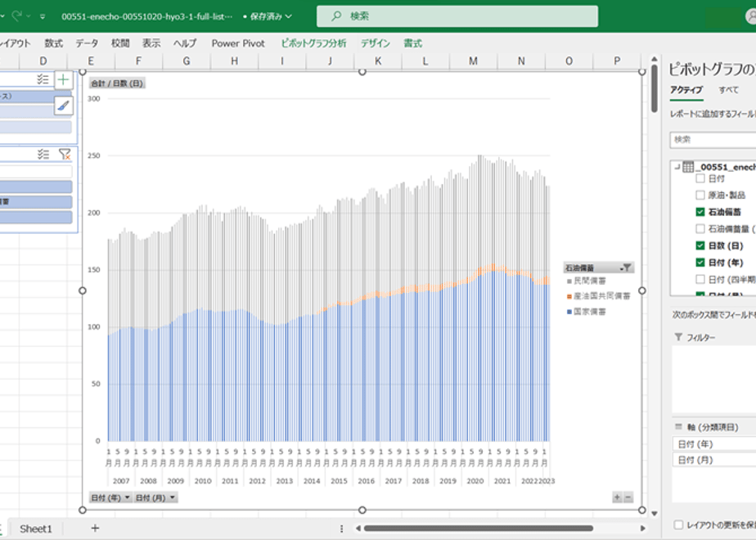Click the 産油国共同備蓄 legend entry

pyautogui.click(x=598, y=296)
